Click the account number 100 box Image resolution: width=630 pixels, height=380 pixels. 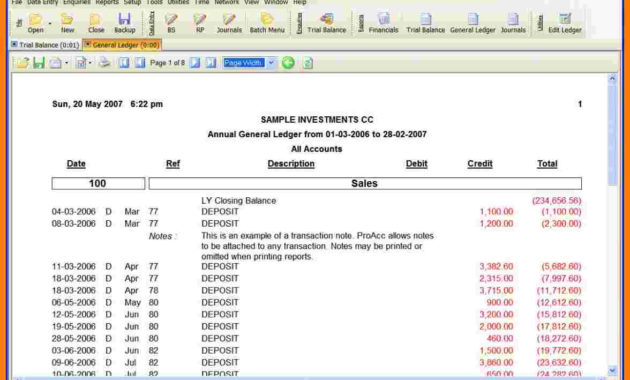[x=98, y=184]
